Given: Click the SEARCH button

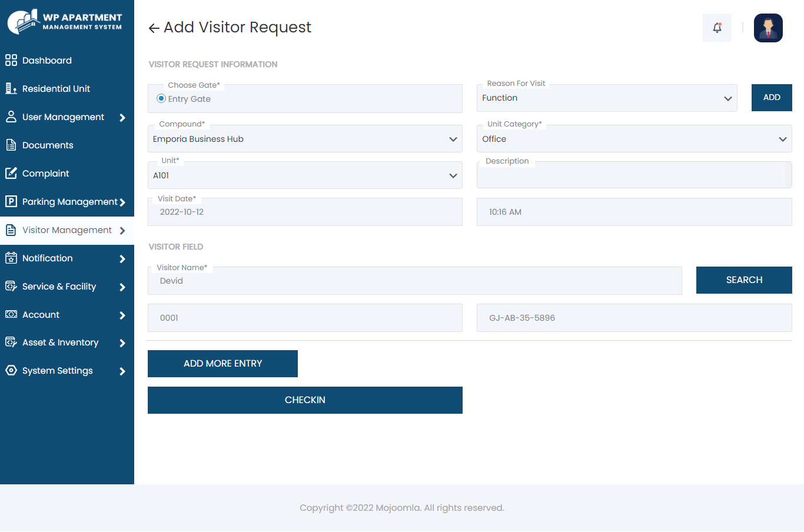Looking at the screenshot, I should (x=744, y=280).
